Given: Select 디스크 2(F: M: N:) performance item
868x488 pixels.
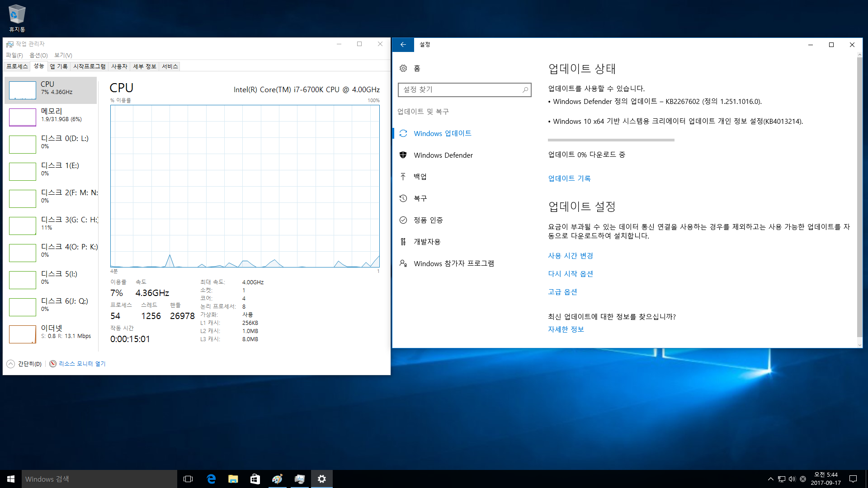Looking at the screenshot, I should (x=51, y=198).
